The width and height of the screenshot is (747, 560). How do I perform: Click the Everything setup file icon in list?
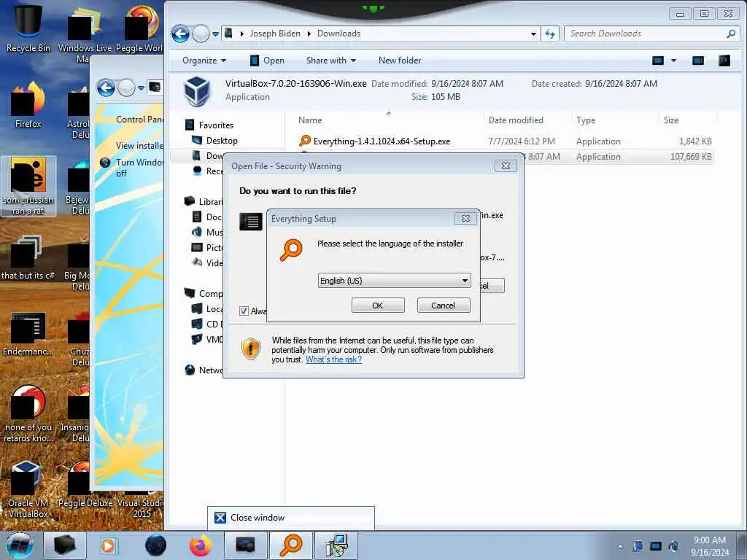pyautogui.click(x=304, y=141)
